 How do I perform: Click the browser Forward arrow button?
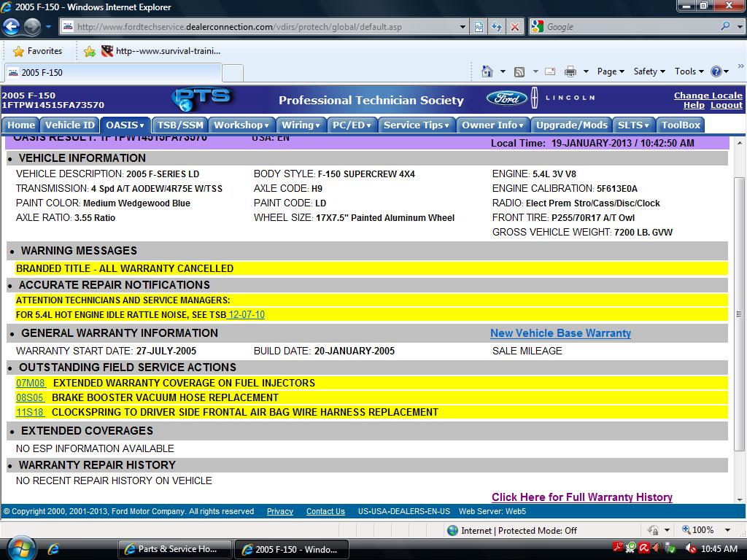click(x=32, y=27)
